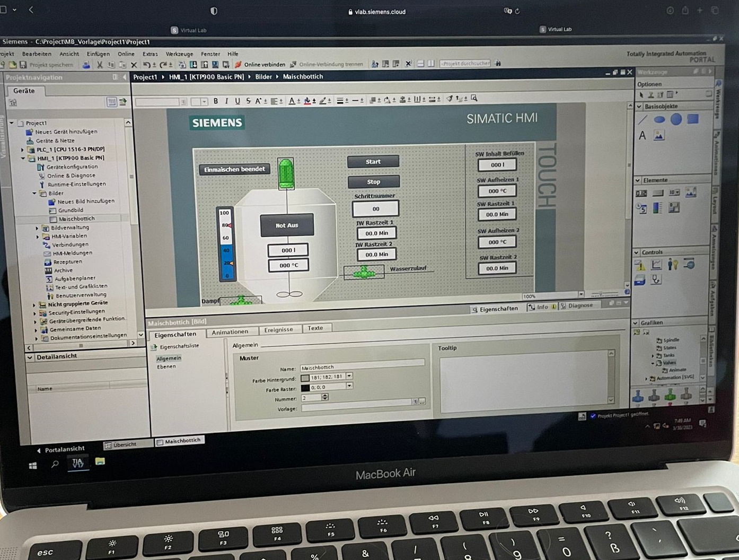Select the Graphic view image tool

[x=658, y=136]
